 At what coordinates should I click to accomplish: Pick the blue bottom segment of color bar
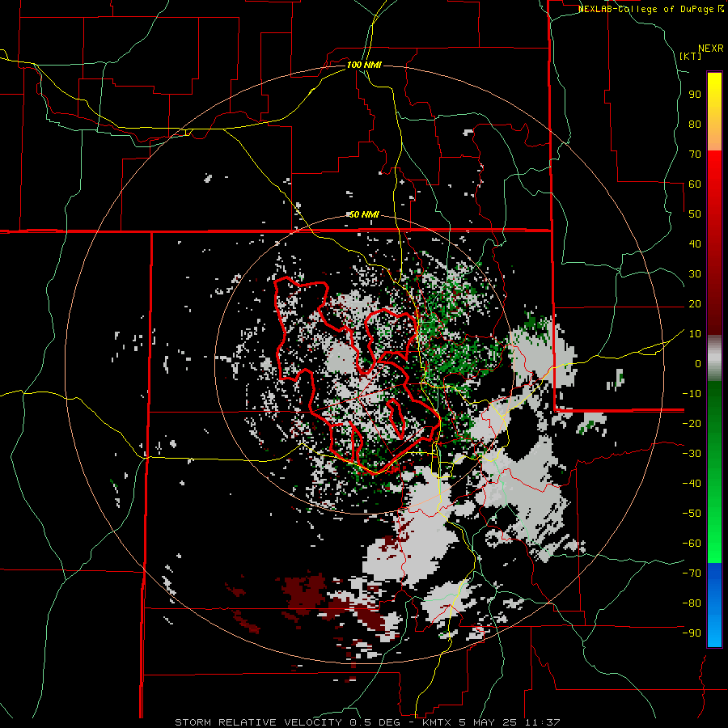(x=714, y=605)
